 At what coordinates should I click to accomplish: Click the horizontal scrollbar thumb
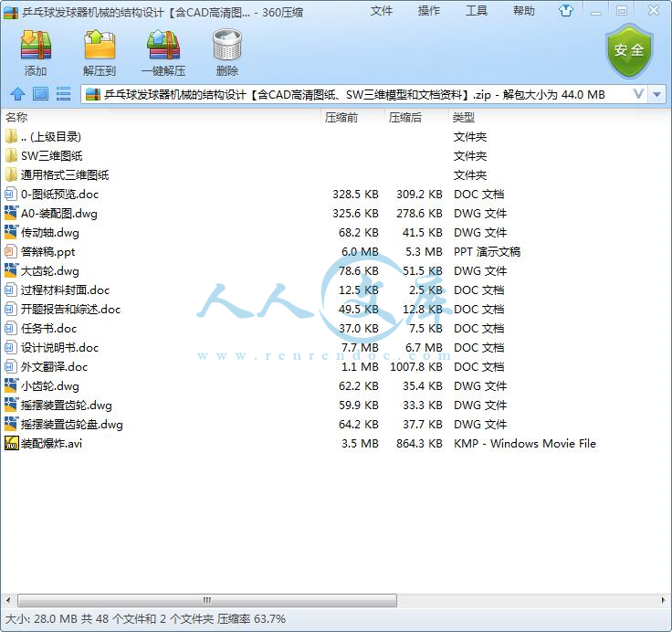(207, 600)
